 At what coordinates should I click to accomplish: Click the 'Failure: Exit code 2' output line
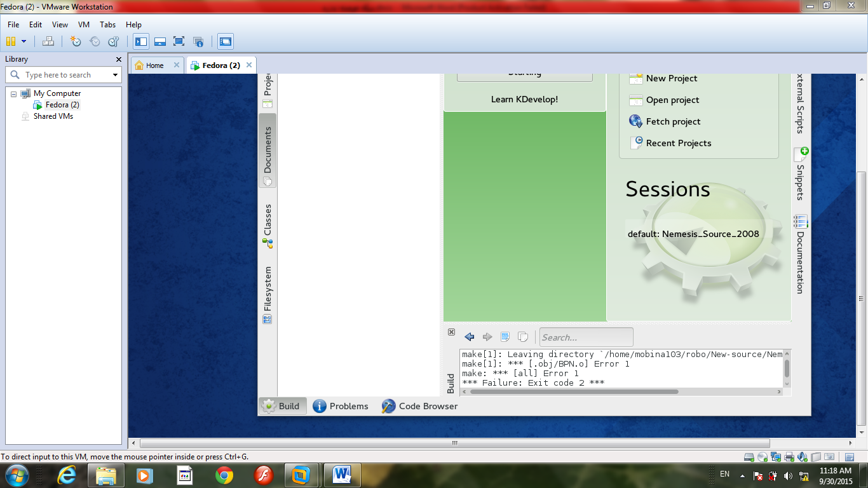(532, 383)
